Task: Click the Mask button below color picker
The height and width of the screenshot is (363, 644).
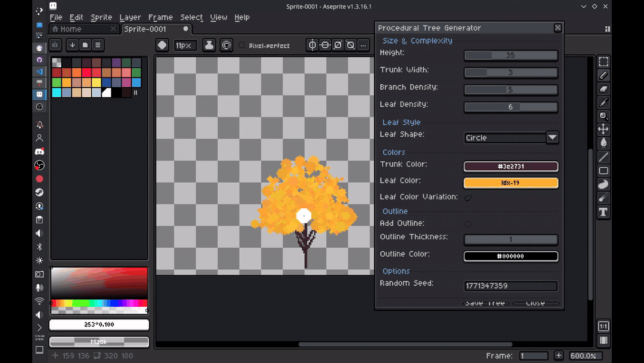Action: coord(99,342)
